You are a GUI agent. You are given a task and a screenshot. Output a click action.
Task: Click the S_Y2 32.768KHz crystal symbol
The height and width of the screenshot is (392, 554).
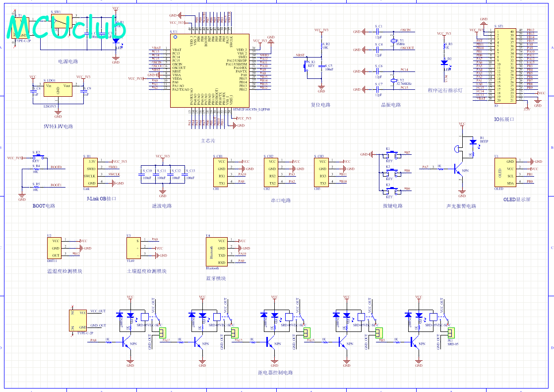pos(393,80)
